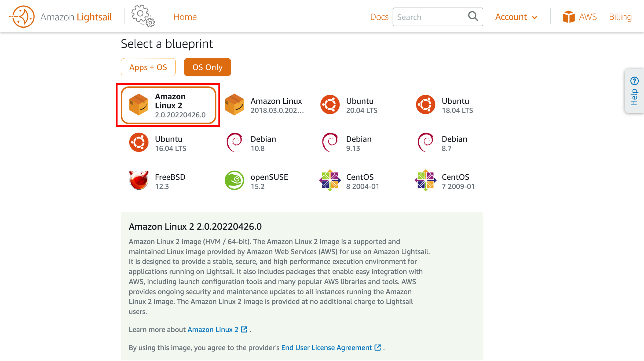Select the FreeBSD 12.3 blueprint icon

pos(139,180)
